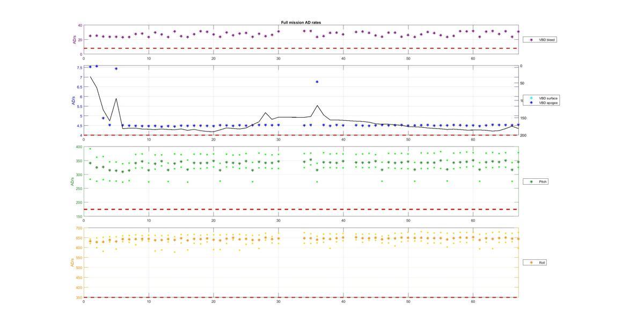Viewport: 644px width, 334px height.
Task: Click the purple 'AD/s' y-axis label
Action: pos(74,40)
